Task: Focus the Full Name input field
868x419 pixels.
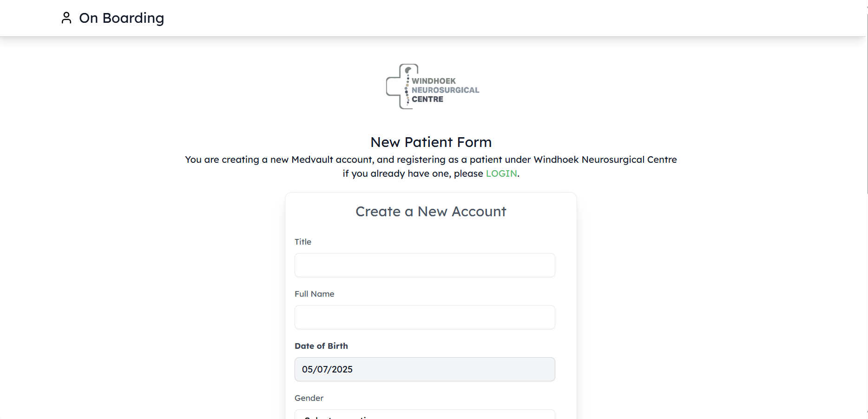Action: point(424,317)
